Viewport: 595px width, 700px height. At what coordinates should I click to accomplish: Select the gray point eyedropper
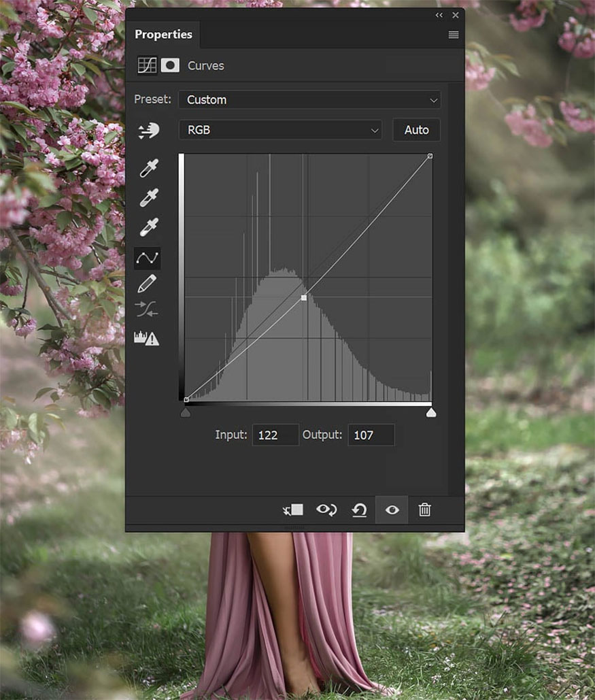(148, 197)
